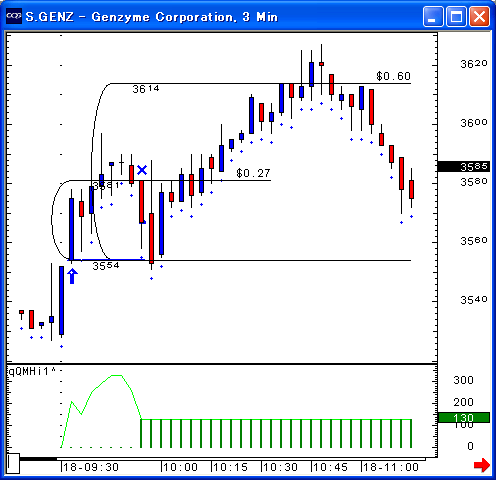Click the tall blue candle below the up arrow
Viewport: 496px width, 480px height.
tap(61, 300)
